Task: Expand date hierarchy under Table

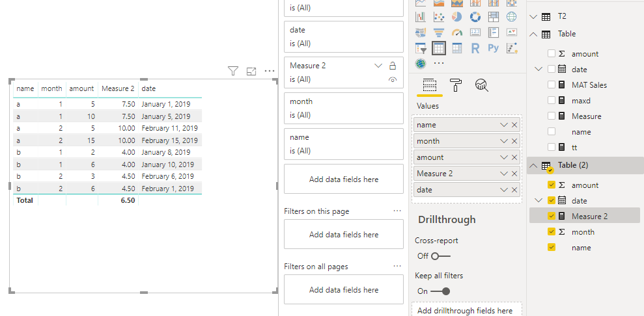Action: [x=539, y=70]
